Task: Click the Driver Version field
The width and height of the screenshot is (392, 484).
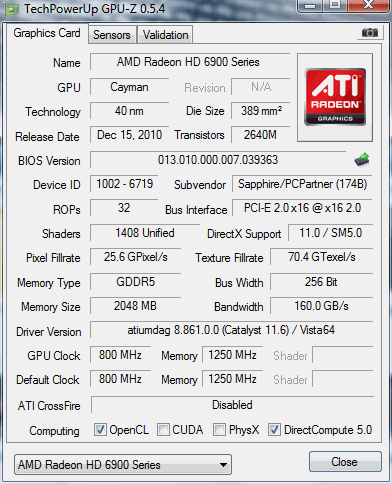Action: pos(231,330)
